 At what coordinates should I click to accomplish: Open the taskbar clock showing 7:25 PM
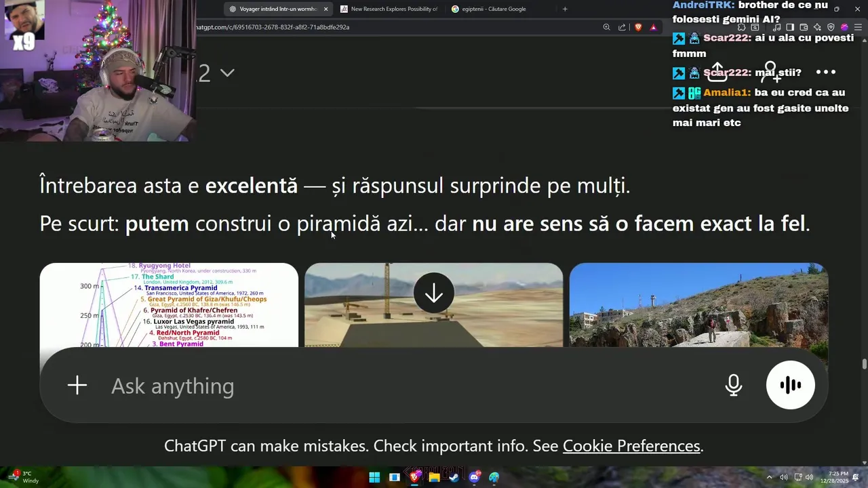(834, 477)
